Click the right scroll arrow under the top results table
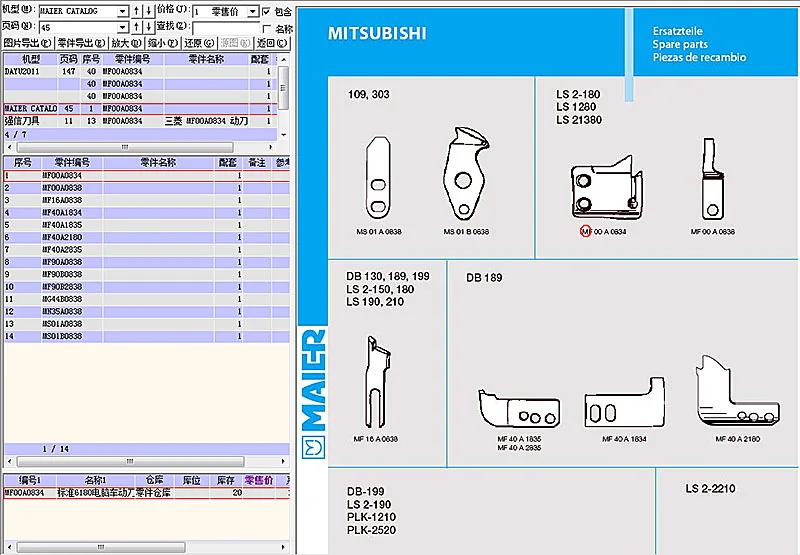This screenshot has width=800, height=555. coord(270,147)
